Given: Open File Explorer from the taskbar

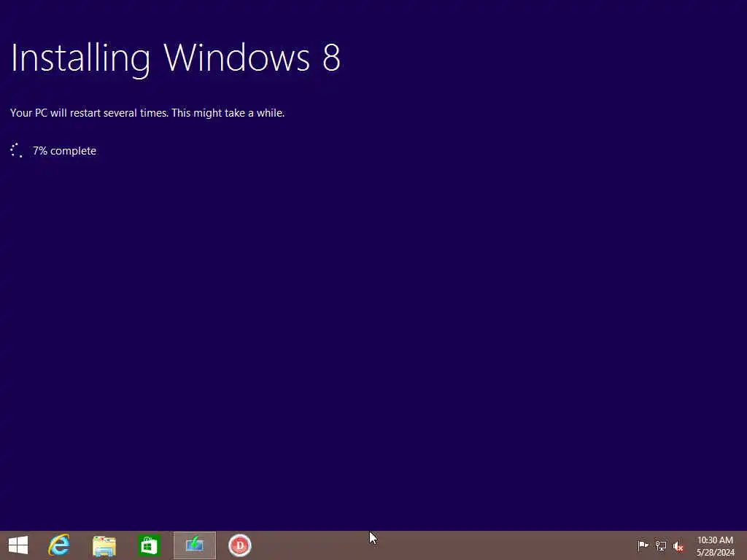Looking at the screenshot, I should coord(104,545).
